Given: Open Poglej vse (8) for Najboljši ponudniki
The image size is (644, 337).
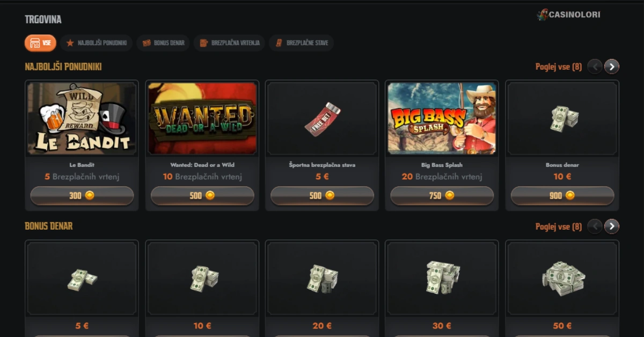Looking at the screenshot, I should [x=559, y=67].
